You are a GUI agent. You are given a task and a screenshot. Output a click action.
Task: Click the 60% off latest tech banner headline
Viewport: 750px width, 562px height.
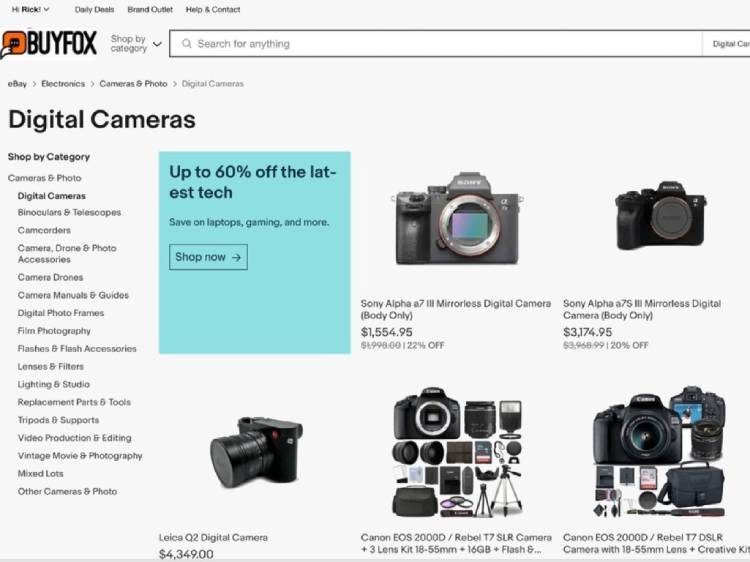coord(253,182)
